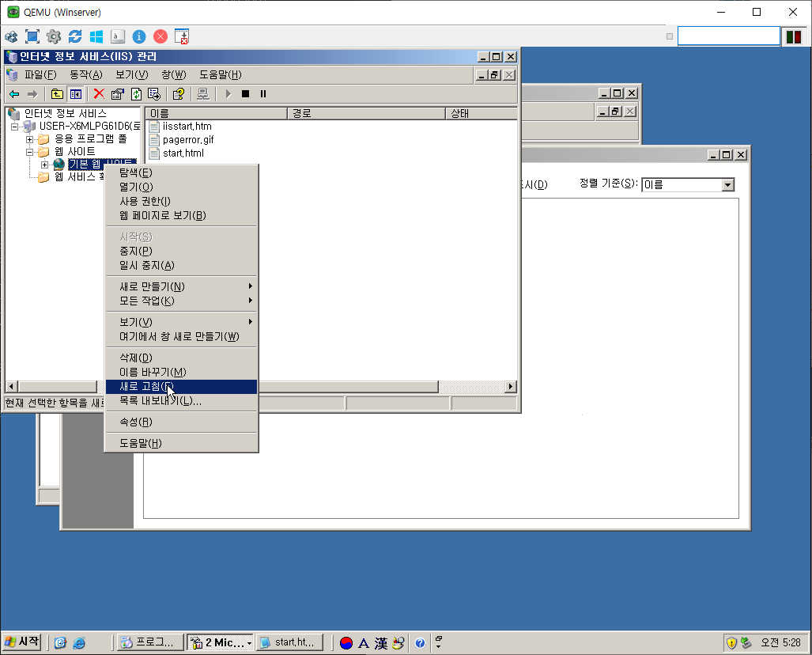
Task: Click right arrow of list horizontal scrollbar
Action: (x=511, y=387)
